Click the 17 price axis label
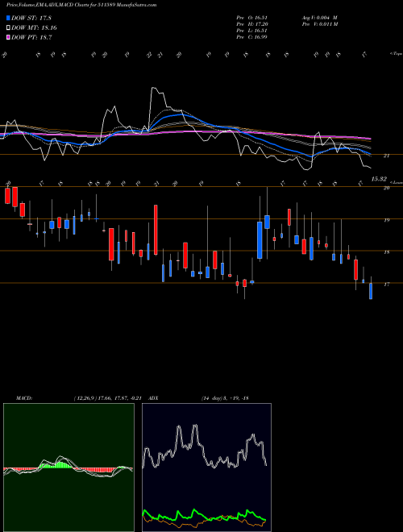Screen dimensions: 403x532 tap(386, 285)
